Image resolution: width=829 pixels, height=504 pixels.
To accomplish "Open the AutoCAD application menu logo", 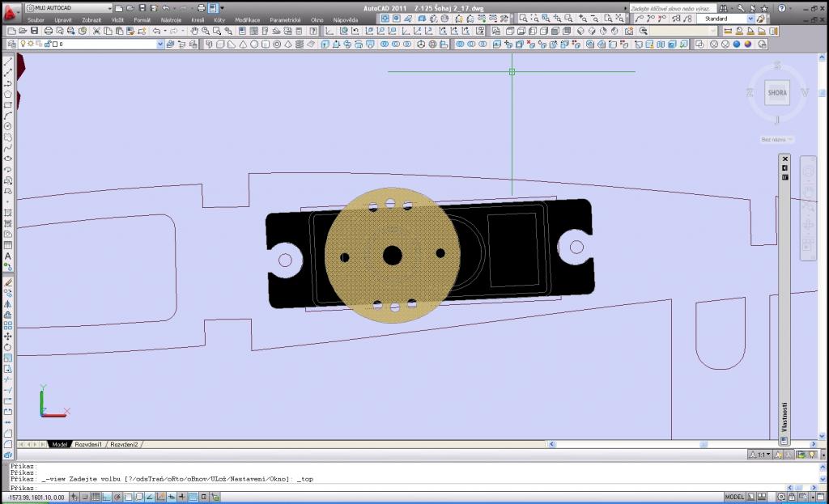I will coord(9,11).
